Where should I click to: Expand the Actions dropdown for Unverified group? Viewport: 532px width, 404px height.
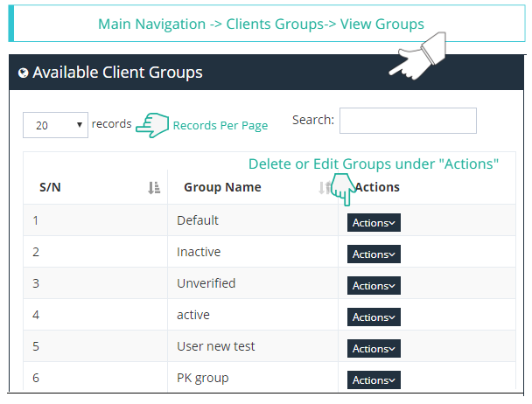[374, 286]
